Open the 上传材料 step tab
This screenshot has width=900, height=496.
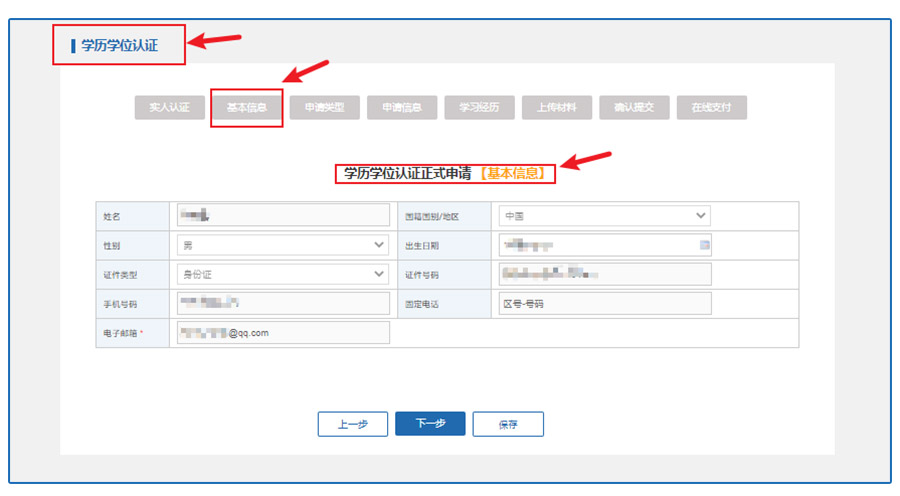[557, 108]
